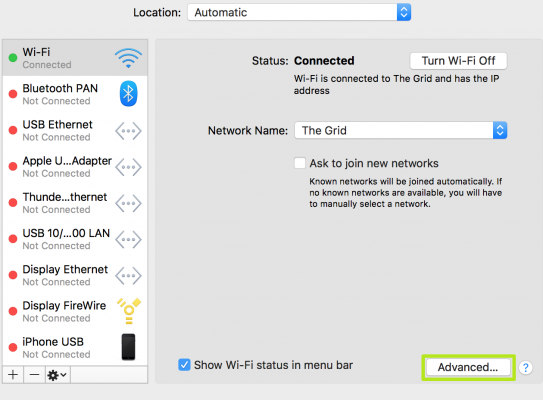Open the Location dropdown
This screenshot has width=543, height=400.
299,12
